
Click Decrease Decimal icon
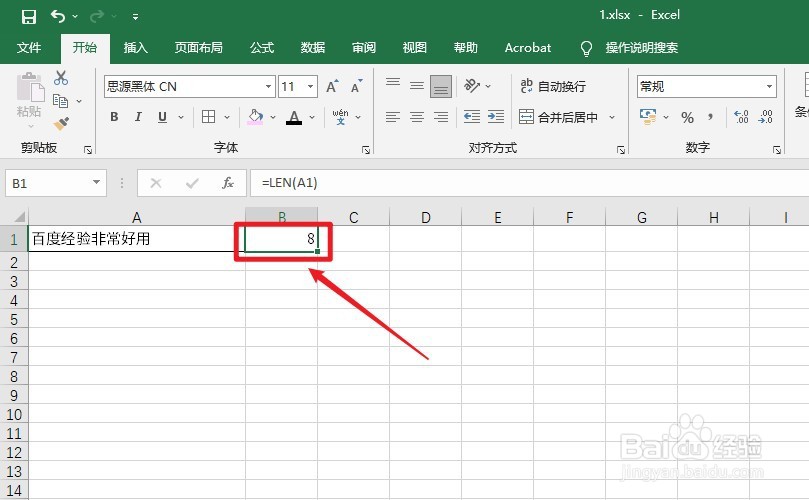[x=765, y=117]
